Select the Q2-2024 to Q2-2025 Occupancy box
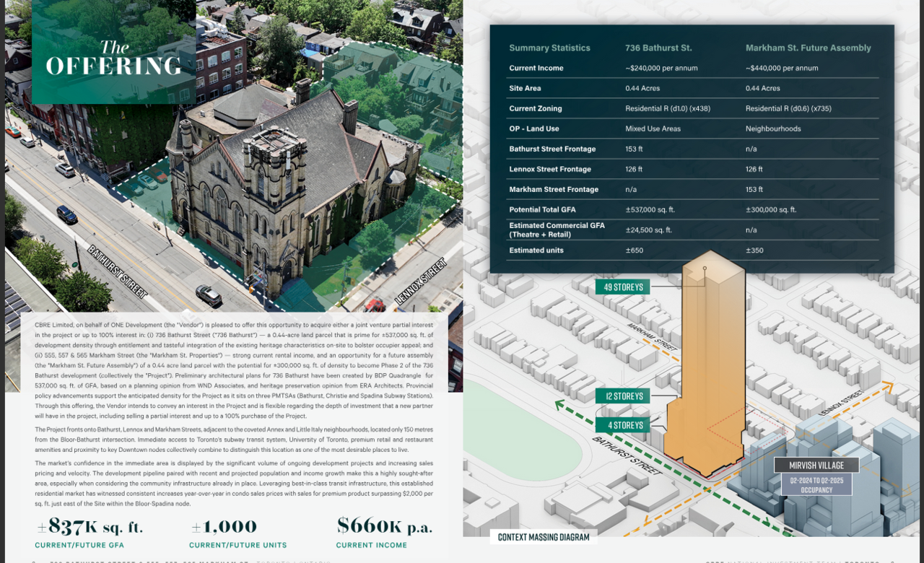Image resolution: width=924 pixels, height=563 pixels. coord(816,484)
